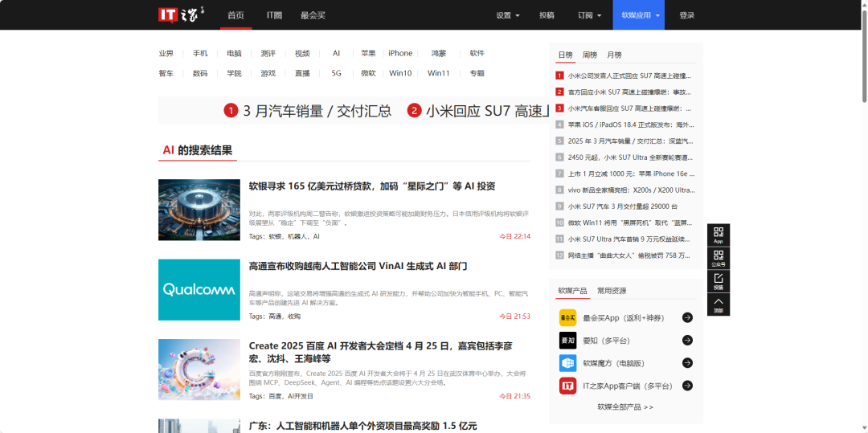Open the IT圈 nav item
The image size is (868, 433).
point(274,15)
